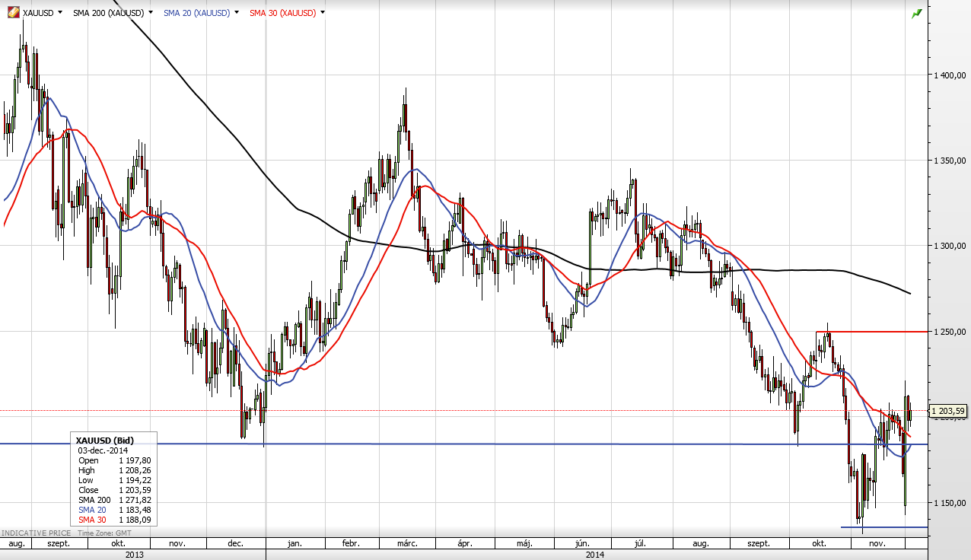The width and height of the screenshot is (971, 560).
Task: Click the Low value 1 194,22
Action: (x=135, y=480)
